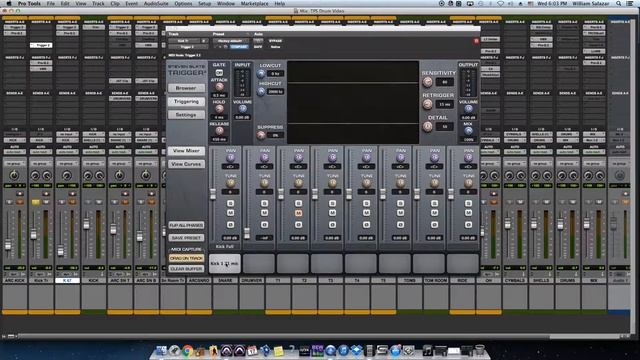Viewport: 640px width, 360px height.
Task: Open the Track menu
Action: (x=98, y=3)
